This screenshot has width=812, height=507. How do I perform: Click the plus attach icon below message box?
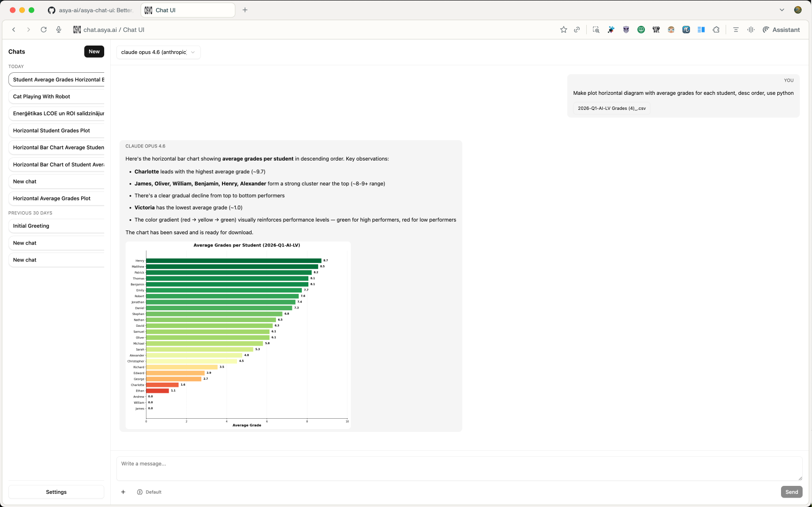click(123, 492)
